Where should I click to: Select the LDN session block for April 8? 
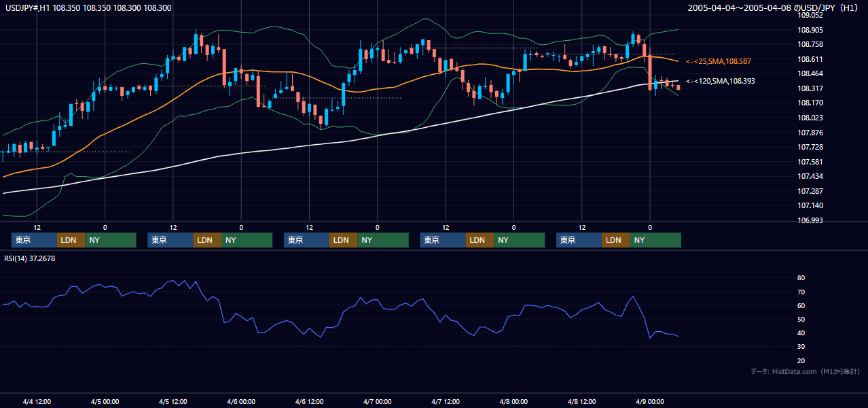tap(615, 240)
